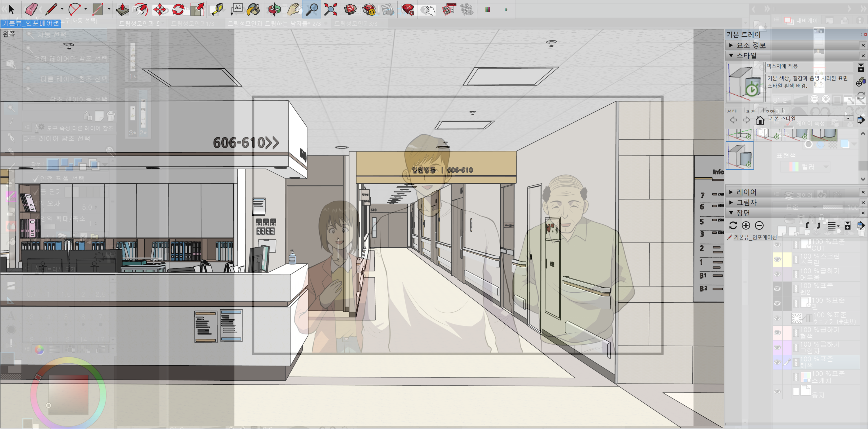Toggle the 인접 픽셀 선택 checkbox
The width and height of the screenshot is (868, 429).
point(36,178)
